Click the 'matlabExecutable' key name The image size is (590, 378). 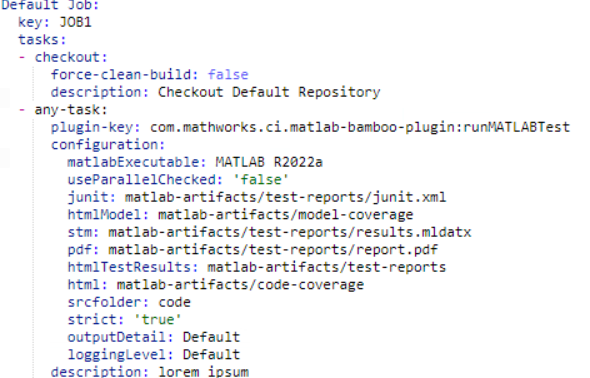click(133, 162)
